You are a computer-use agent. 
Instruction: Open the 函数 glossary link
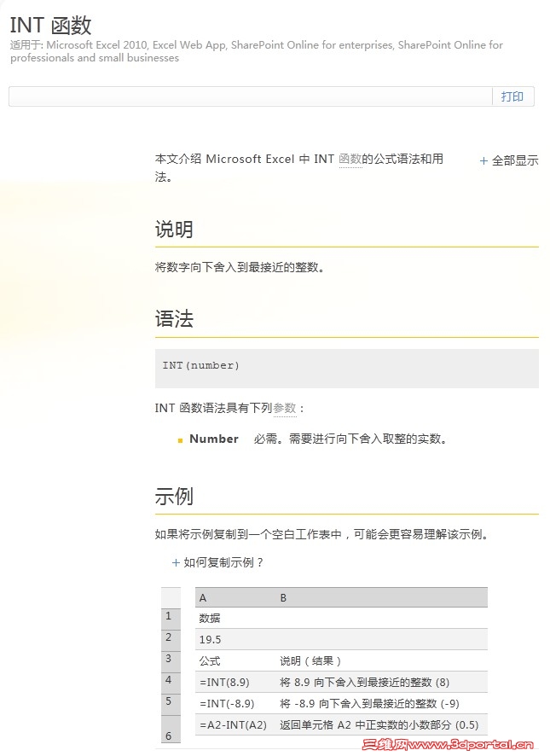coord(350,159)
